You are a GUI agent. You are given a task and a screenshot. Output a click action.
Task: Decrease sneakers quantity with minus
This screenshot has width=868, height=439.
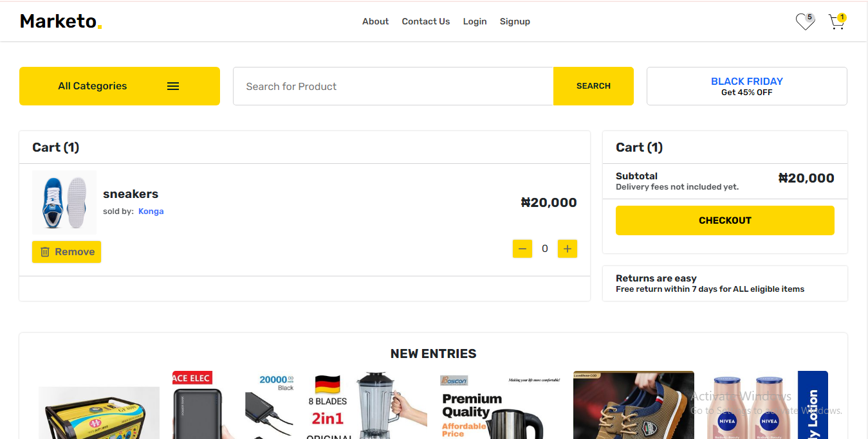point(522,249)
